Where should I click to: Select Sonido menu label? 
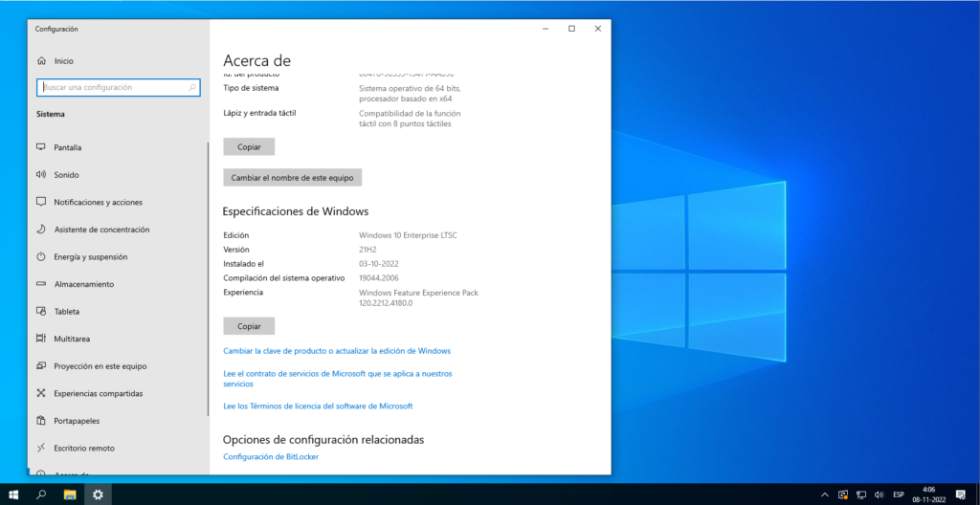tap(66, 175)
